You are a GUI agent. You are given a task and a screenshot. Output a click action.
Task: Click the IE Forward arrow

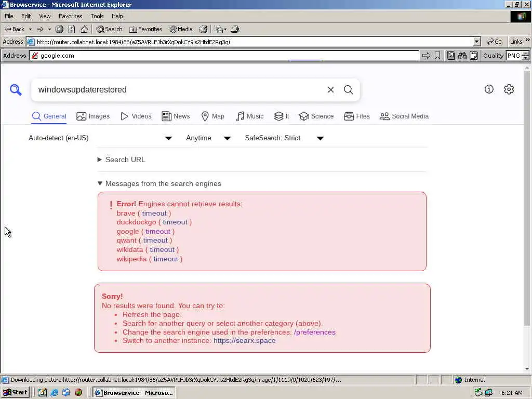[40, 29]
